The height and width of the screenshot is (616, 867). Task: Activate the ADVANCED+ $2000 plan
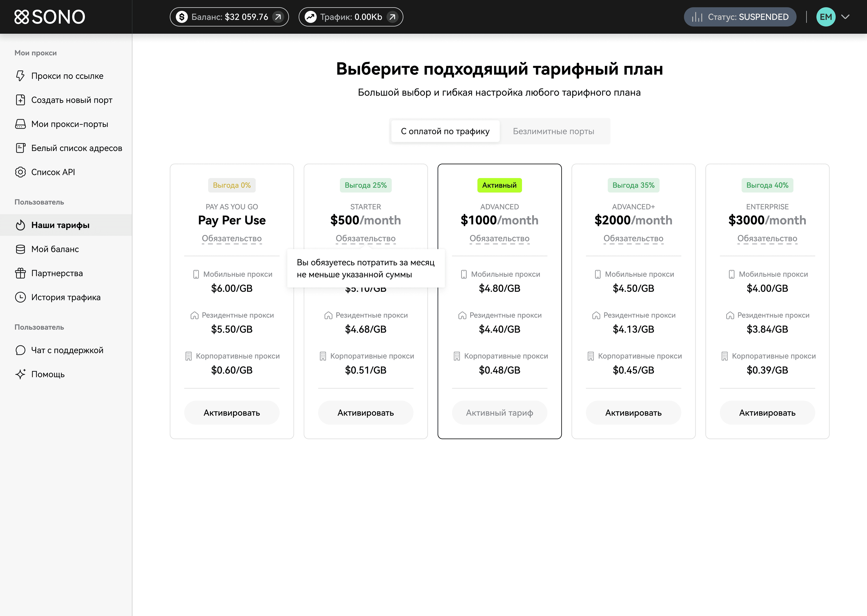tap(633, 413)
